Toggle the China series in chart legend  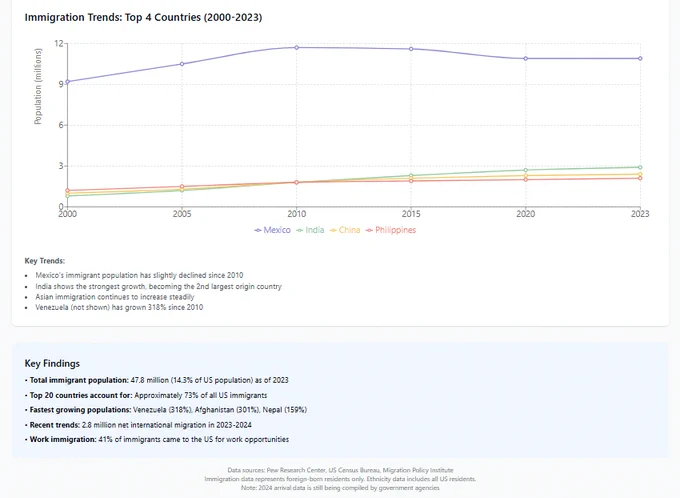[345, 230]
